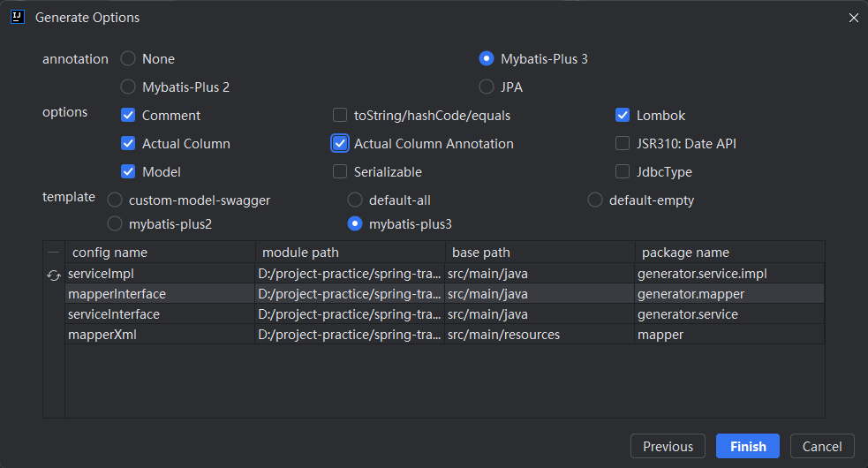
Task: Select the Mybatis-Plus 2 annotation
Action: (x=128, y=87)
